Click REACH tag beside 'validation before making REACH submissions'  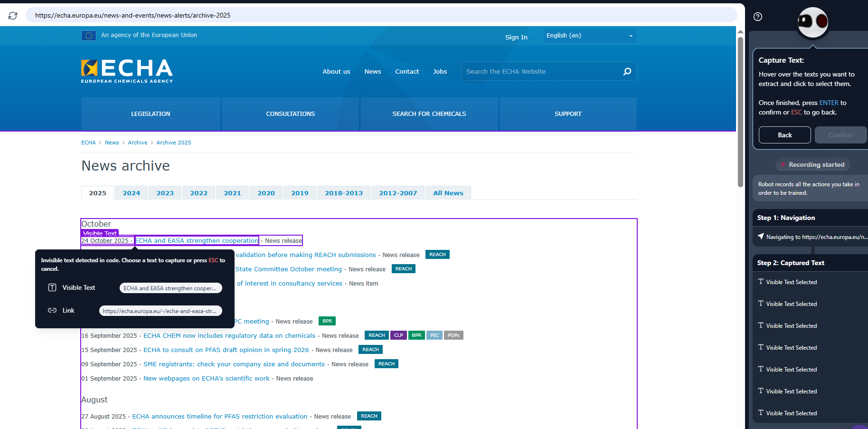437,255
